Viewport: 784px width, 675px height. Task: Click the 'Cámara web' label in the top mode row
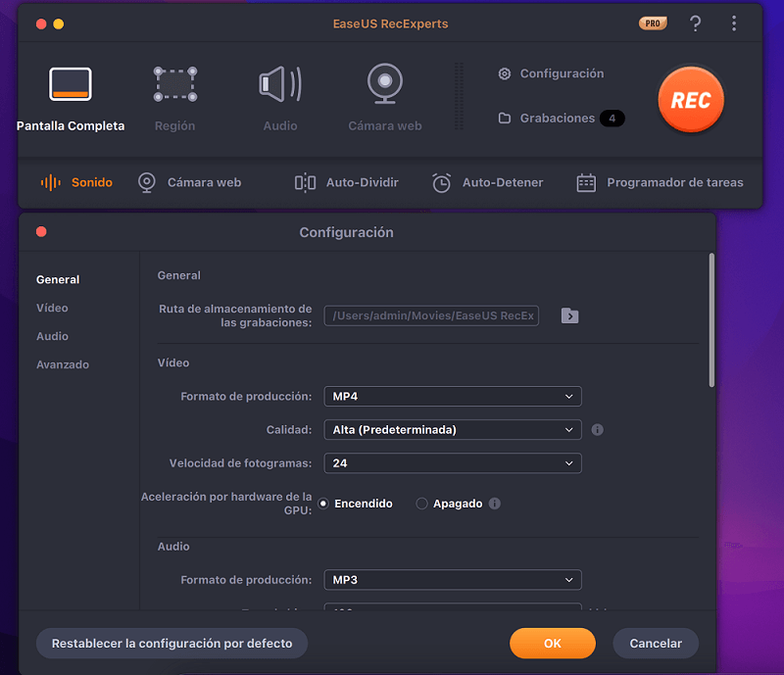pos(385,126)
